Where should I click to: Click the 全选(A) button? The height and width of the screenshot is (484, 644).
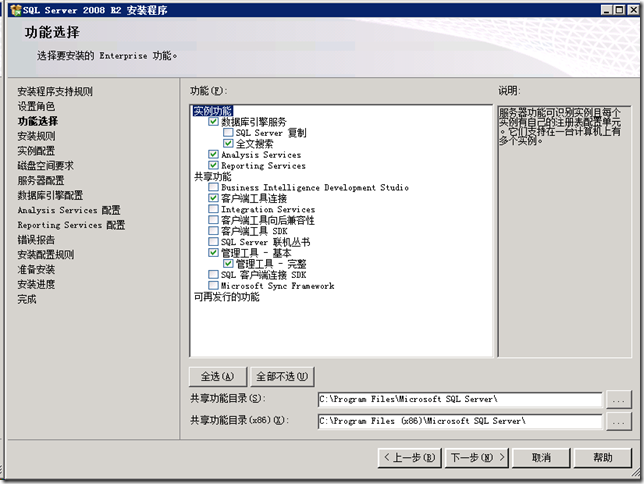pyautogui.click(x=218, y=376)
